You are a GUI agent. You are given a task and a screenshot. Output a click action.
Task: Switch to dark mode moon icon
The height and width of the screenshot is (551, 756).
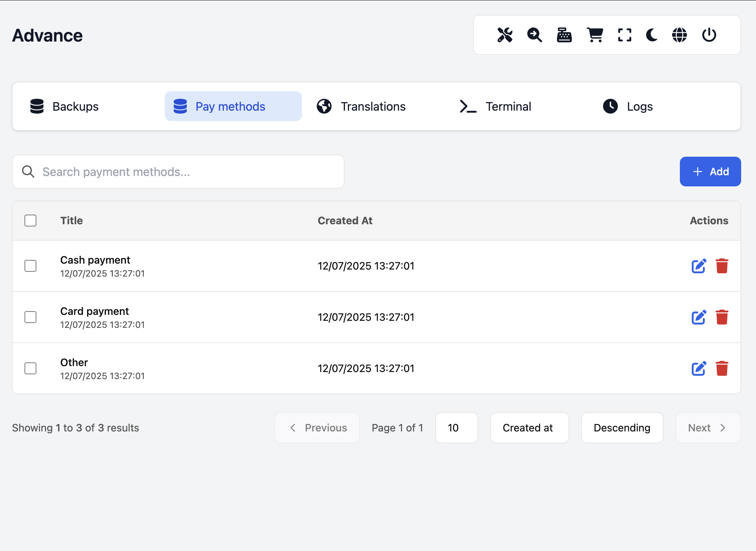click(x=652, y=35)
